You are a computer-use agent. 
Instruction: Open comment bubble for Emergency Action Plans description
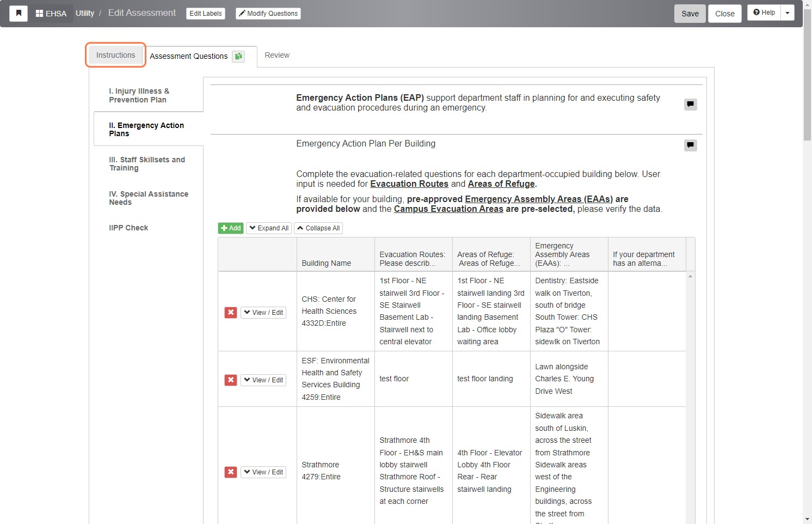click(690, 104)
